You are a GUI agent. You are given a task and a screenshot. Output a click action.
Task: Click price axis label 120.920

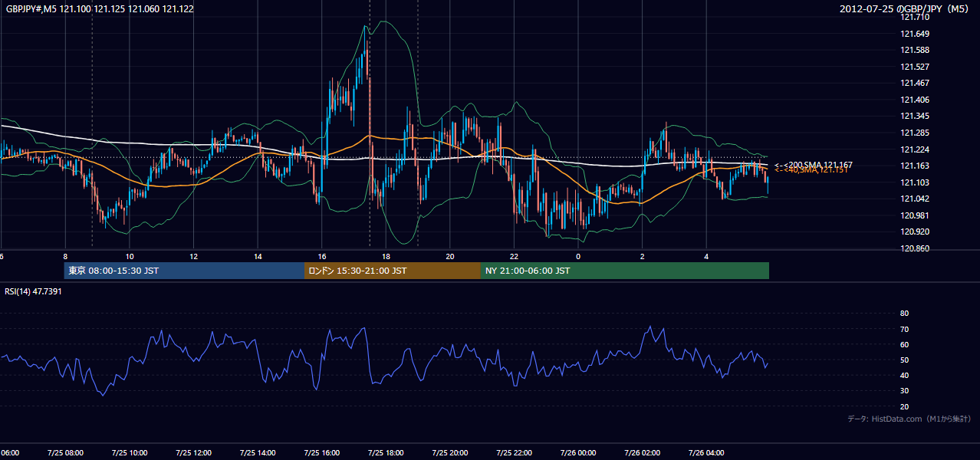tap(916, 232)
